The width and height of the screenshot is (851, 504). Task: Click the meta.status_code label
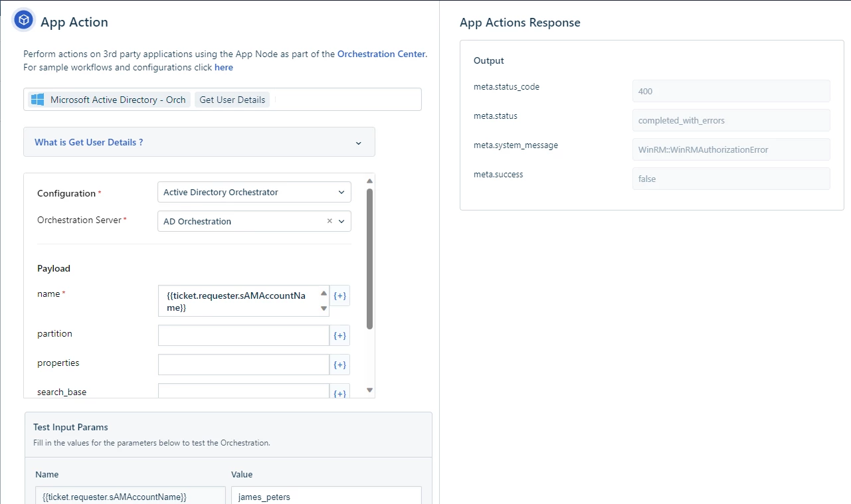[x=506, y=87]
